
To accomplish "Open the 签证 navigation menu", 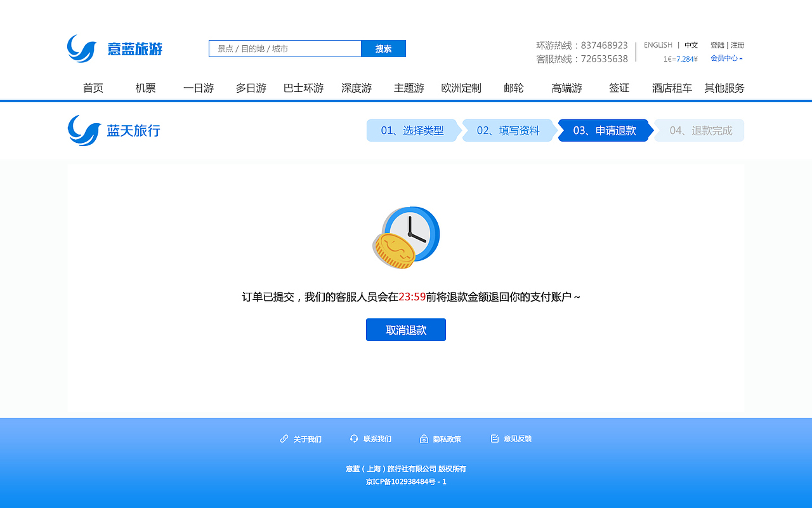I will (x=619, y=88).
